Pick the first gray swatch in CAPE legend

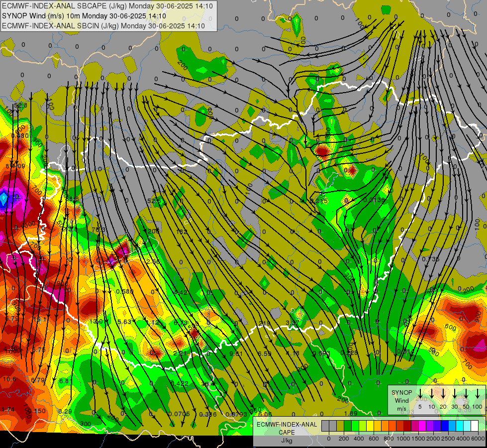325,426
